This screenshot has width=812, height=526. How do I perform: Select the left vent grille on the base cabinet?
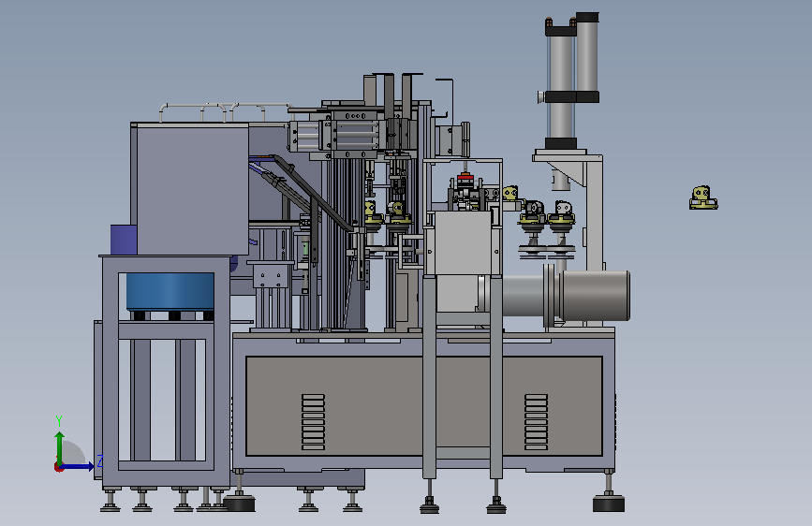(x=314, y=422)
